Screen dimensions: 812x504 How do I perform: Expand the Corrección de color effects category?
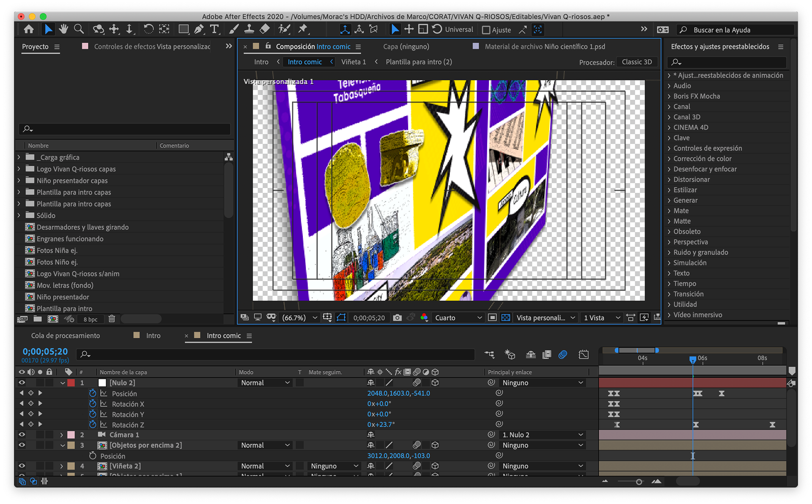tap(669, 159)
